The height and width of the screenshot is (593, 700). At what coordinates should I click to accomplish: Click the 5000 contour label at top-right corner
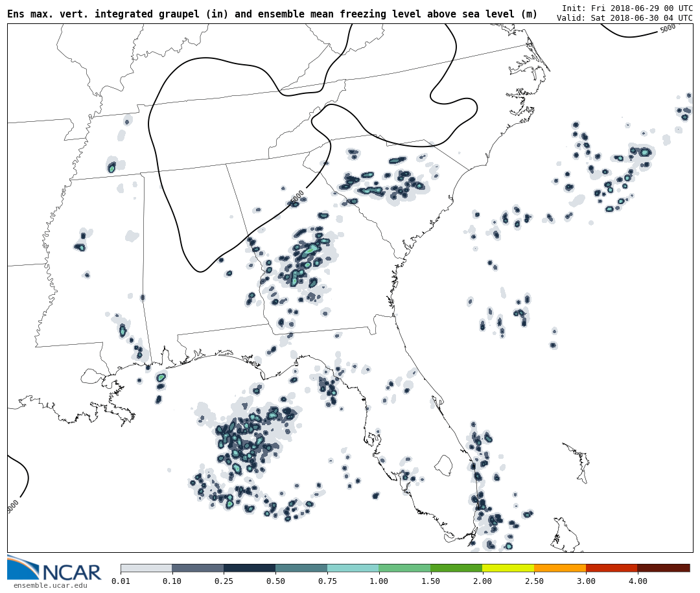click(x=668, y=29)
